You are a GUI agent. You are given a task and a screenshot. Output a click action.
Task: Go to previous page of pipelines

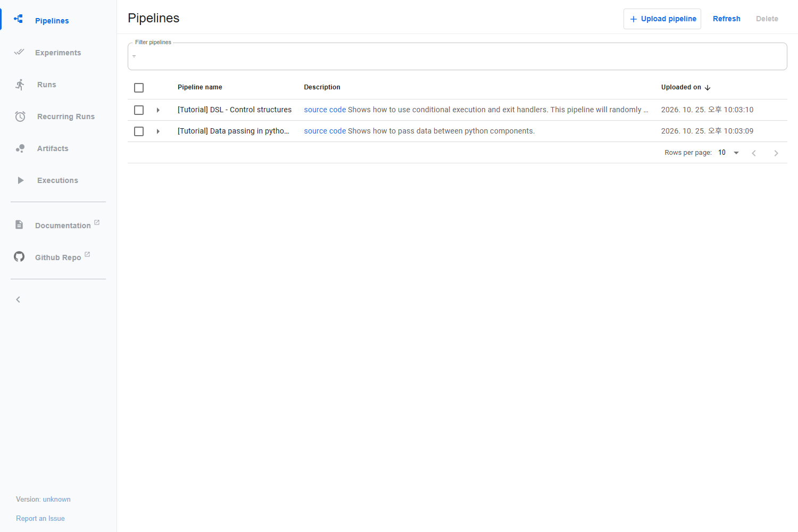[754, 153]
